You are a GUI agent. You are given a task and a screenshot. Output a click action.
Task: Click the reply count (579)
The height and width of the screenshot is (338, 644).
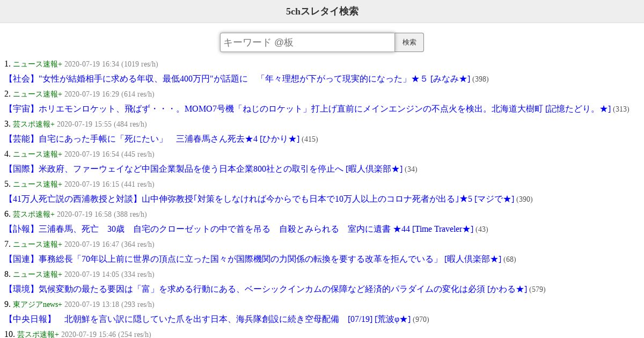tap(537, 290)
